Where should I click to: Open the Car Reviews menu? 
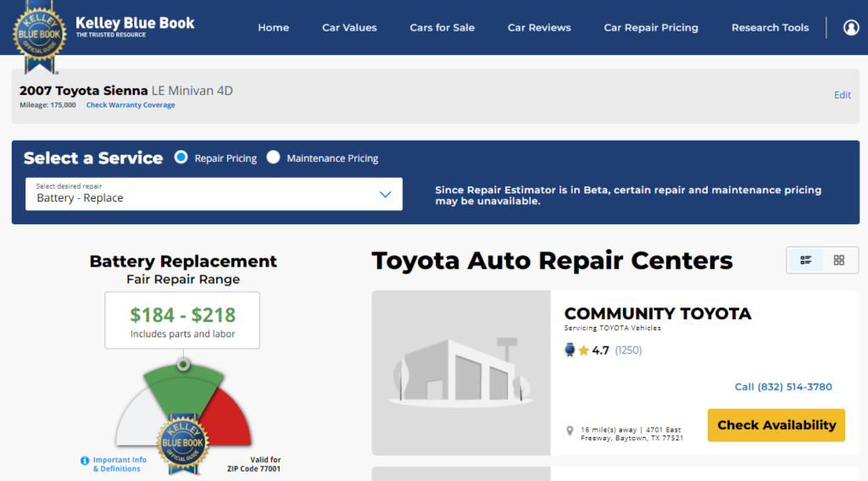click(539, 28)
